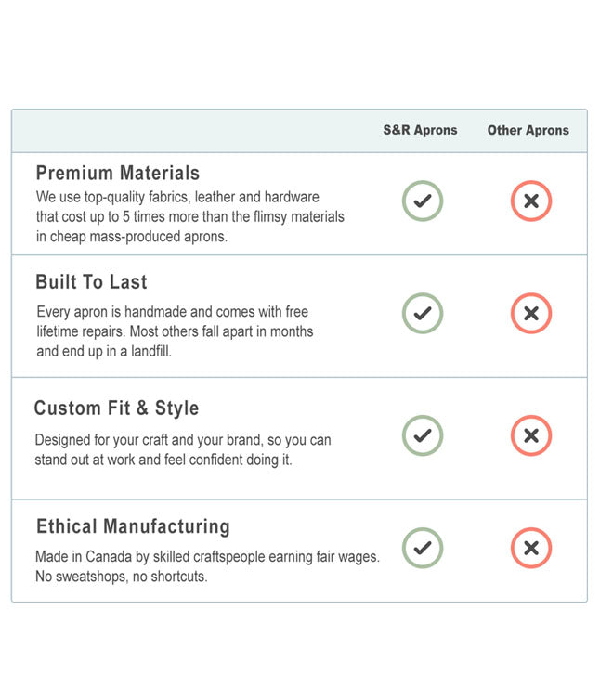Image resolution: width=600 pixels, height=700 pixels.
Task: Click the green checkmark for Ethical Manufacturing
Action: coord(422,548)
